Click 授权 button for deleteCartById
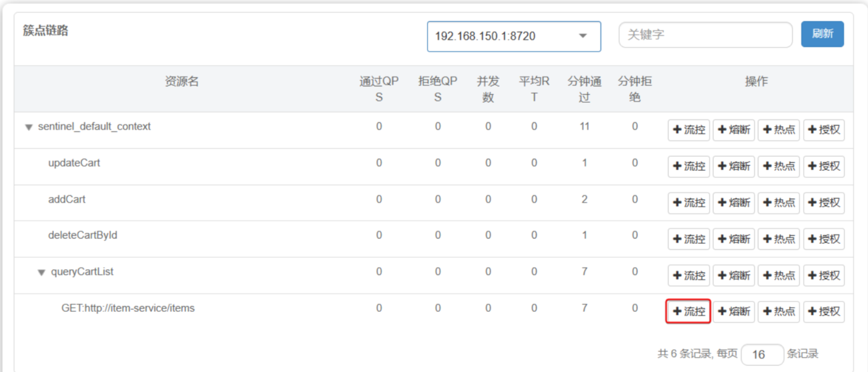 [824, 239]
